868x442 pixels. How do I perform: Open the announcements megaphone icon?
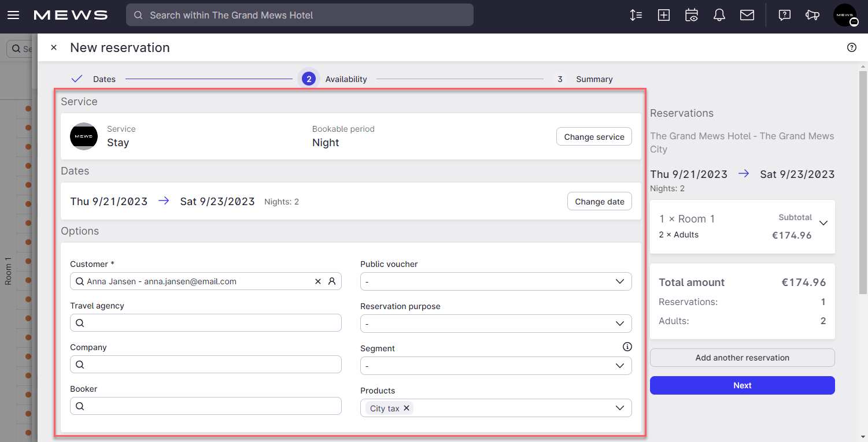click(812, 15)
